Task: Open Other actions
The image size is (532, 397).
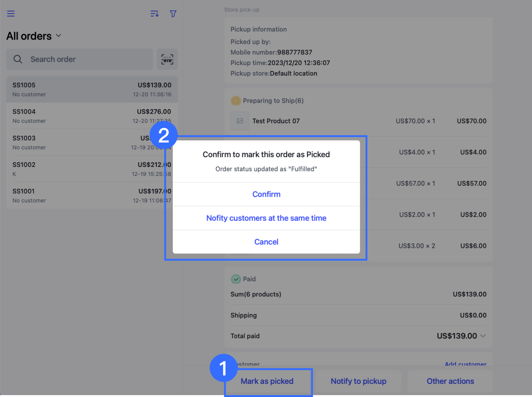Action: (x=450, y=381)
